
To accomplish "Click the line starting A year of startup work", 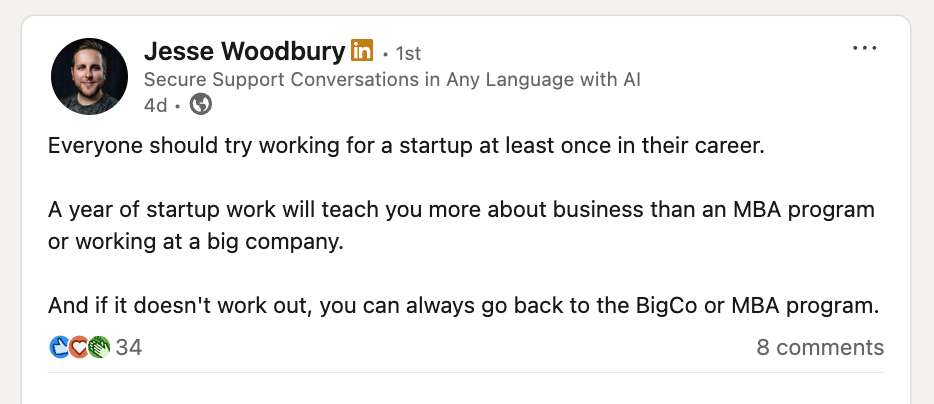I will (462, 210).
